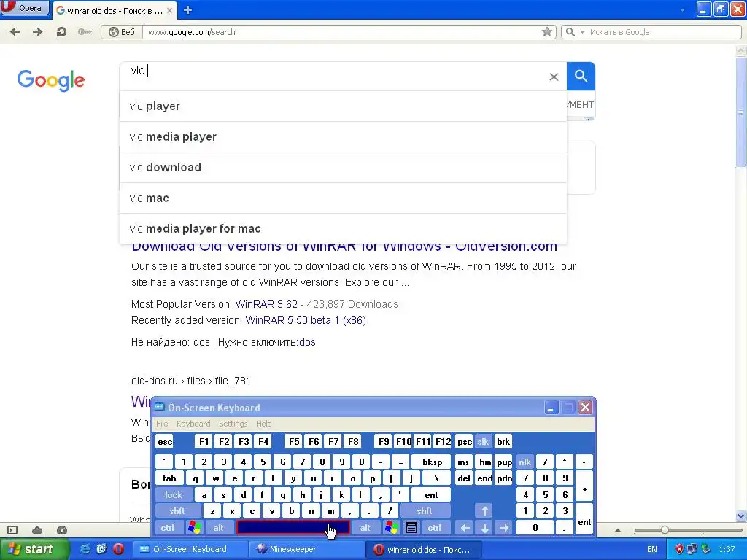747x560 pixels.
Task: Toggle the left ctrl key on keyboard
Action: (x=168, y=528)
